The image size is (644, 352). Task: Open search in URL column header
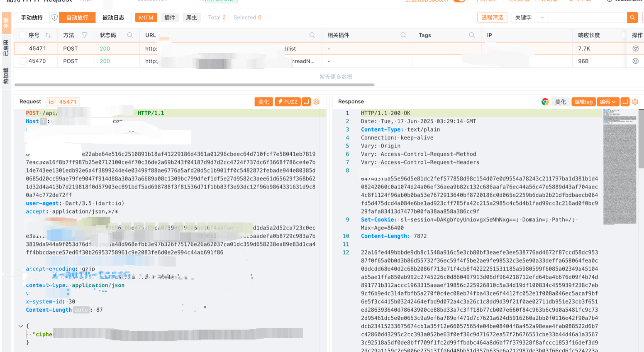click(312, 35)
